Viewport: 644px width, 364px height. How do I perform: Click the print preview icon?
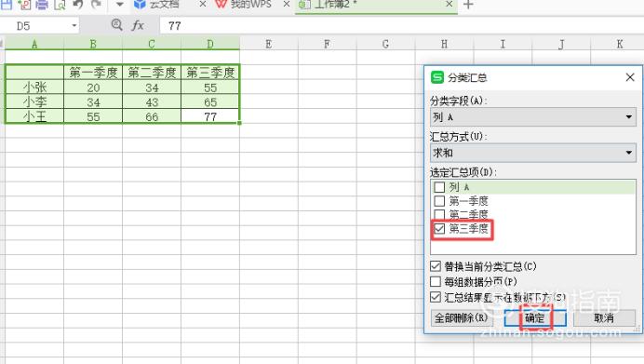(60, 4)
